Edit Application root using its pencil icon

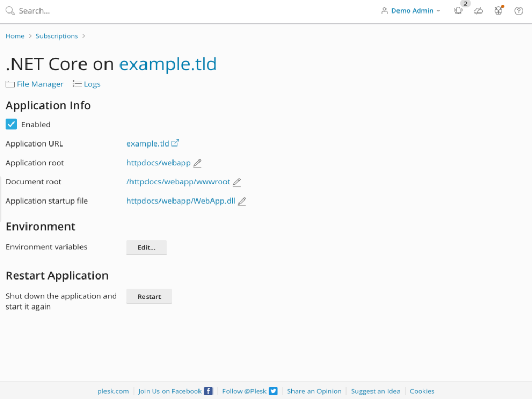tap(197, 163)
